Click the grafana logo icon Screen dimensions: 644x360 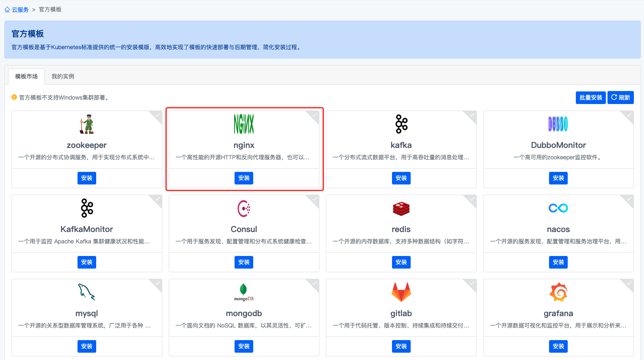[558, 292]
